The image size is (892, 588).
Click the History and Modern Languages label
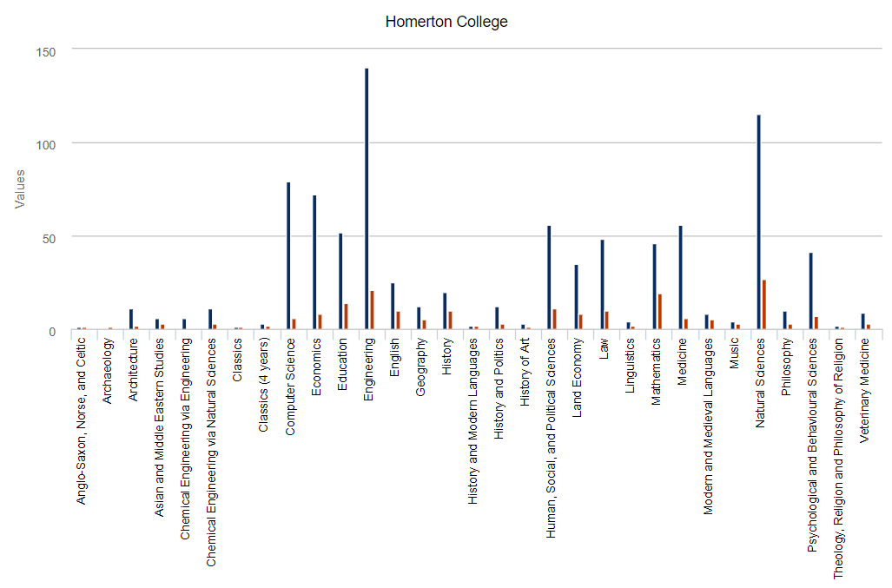coord(472,421)
